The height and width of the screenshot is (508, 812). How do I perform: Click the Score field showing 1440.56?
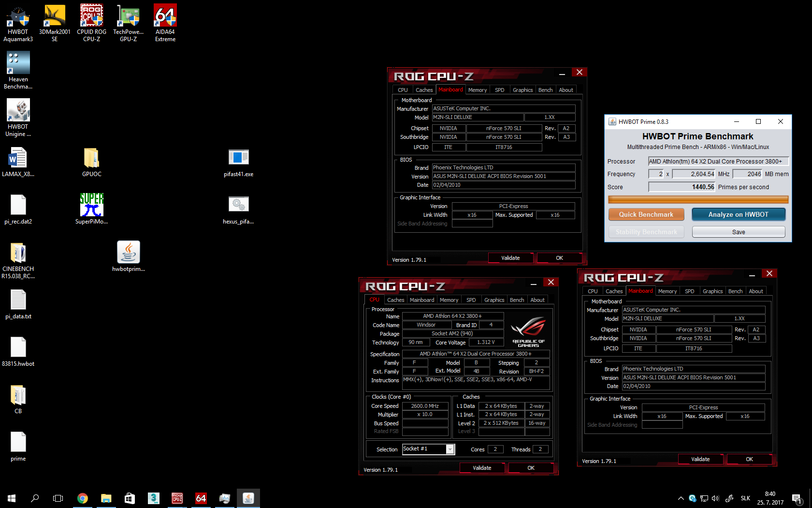(x=682, y=187)
